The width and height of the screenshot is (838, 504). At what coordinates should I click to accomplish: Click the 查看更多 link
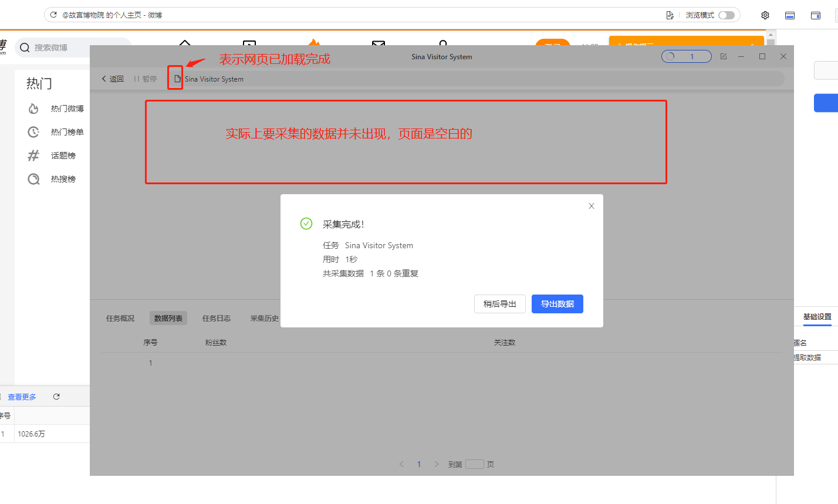point(22,397)
